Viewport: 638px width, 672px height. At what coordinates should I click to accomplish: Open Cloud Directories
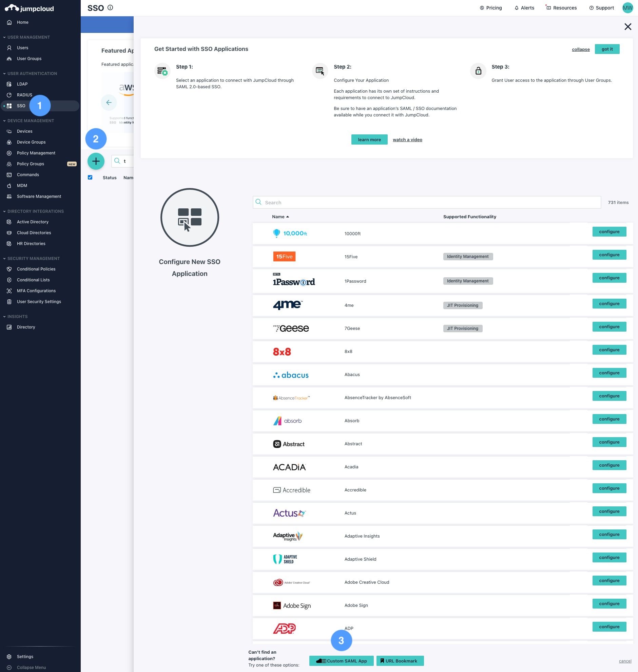click(x=34, y=233)
